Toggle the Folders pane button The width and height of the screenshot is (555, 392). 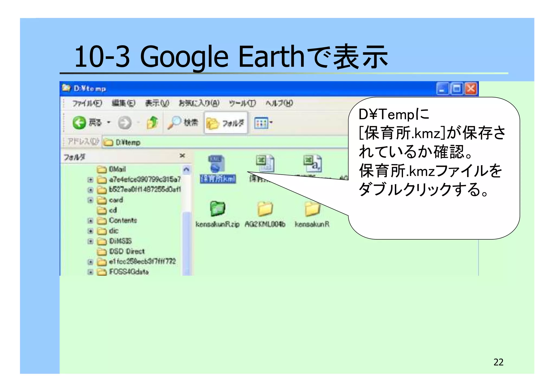226,123
